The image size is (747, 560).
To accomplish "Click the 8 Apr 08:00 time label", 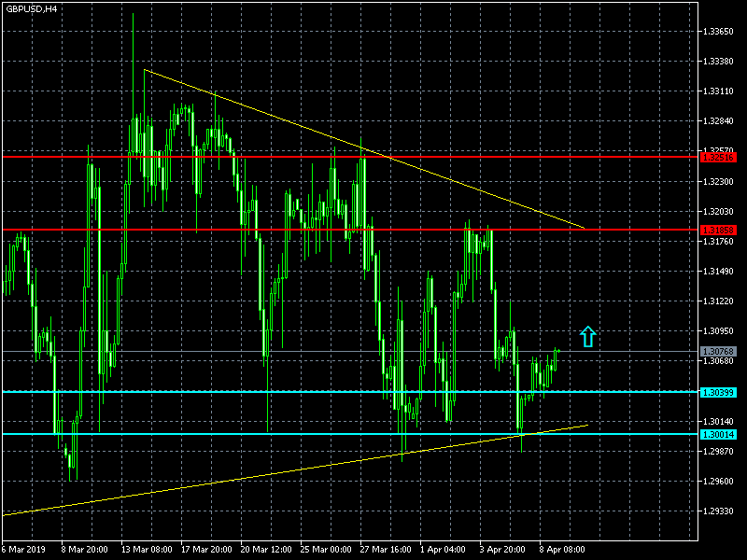I will [562, 549].
